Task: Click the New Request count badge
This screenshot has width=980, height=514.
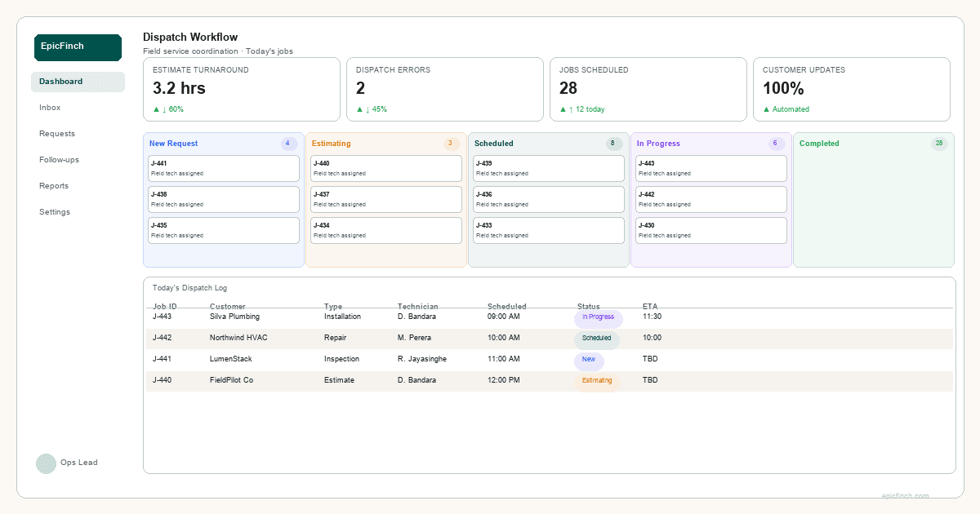Action: pos(287,144)
